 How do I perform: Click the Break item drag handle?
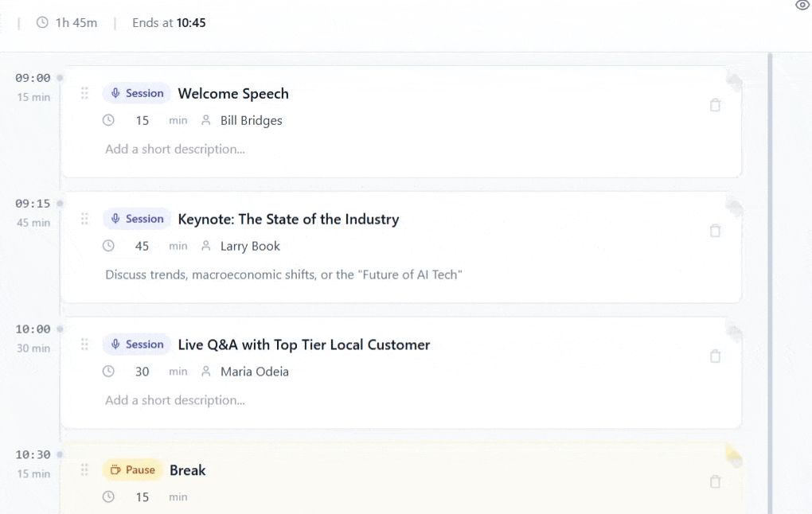84,470
